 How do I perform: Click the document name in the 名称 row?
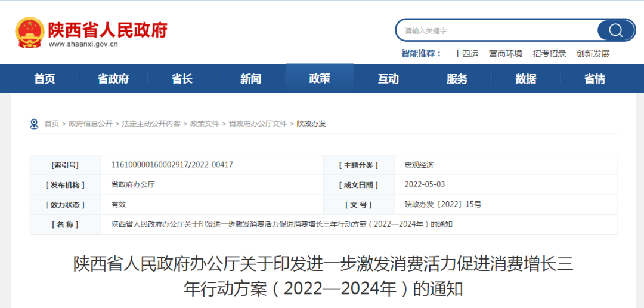282,224
